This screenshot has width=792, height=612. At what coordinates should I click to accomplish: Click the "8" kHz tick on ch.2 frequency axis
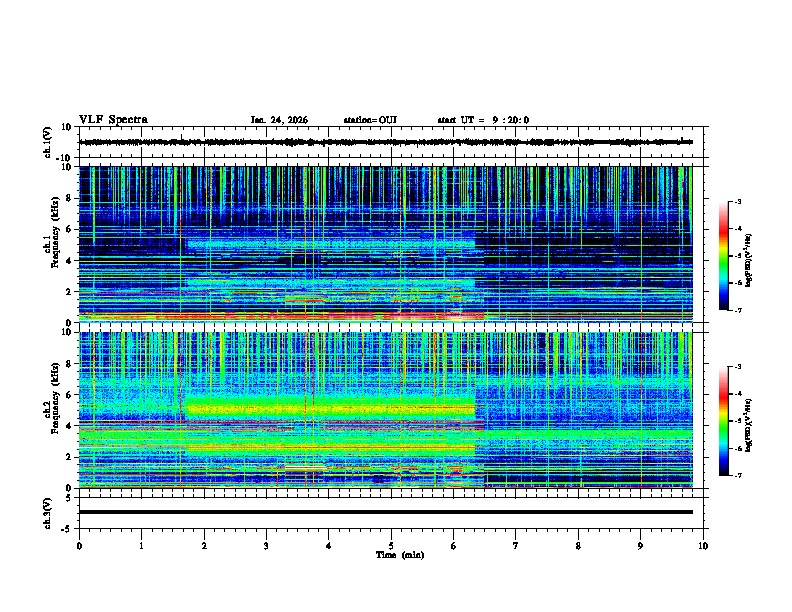(69, 364)
